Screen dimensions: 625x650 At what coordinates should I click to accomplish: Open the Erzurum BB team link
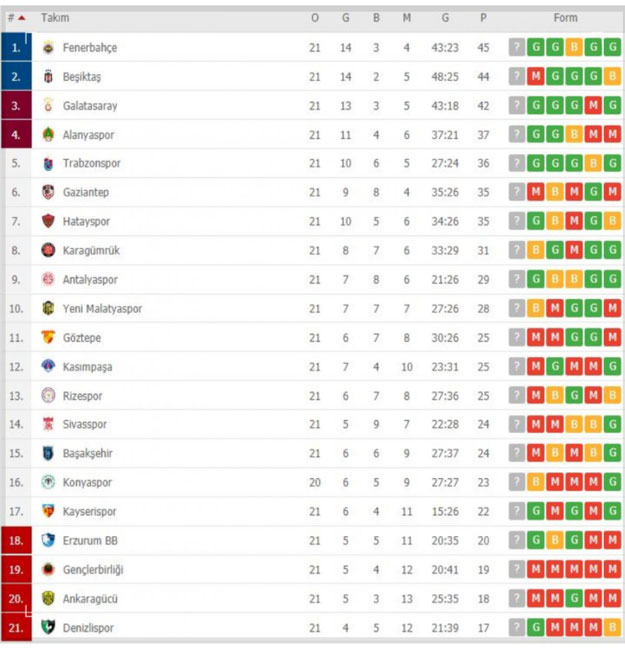pyautogui.click(x=90, y=541)
